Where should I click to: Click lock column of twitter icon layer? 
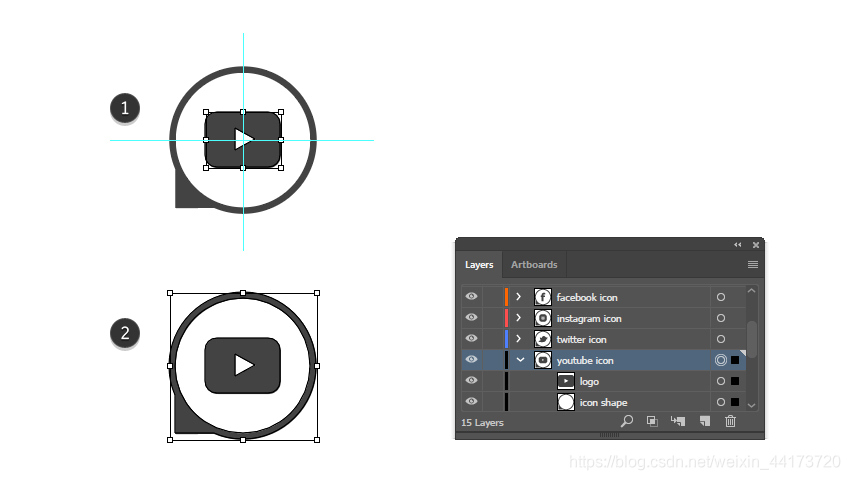[x=493, y=339]
